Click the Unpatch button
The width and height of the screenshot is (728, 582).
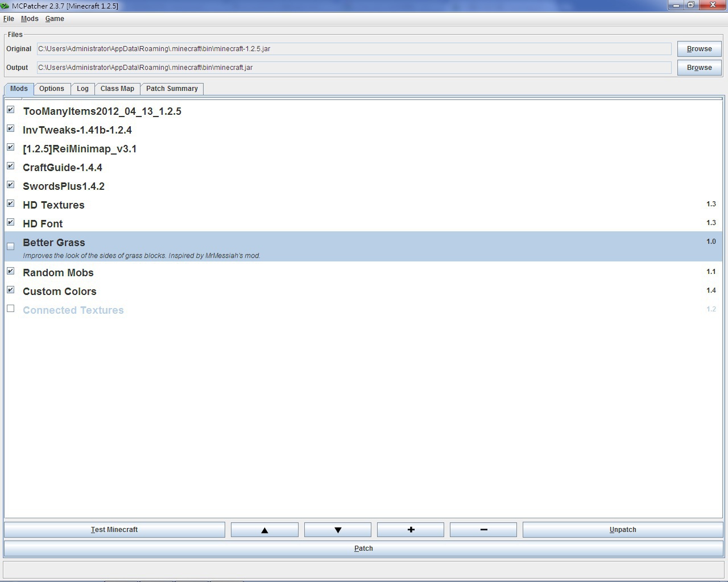coord(623,530)
